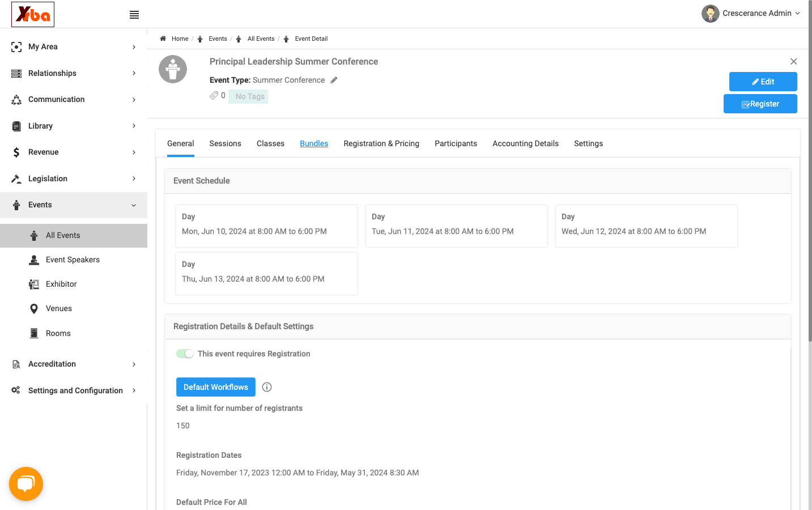Image resolution: width=812 pixels, height=510 pixels.
Task: Expand Settings and Configuration chevron
Action: [x=134, y=390]
